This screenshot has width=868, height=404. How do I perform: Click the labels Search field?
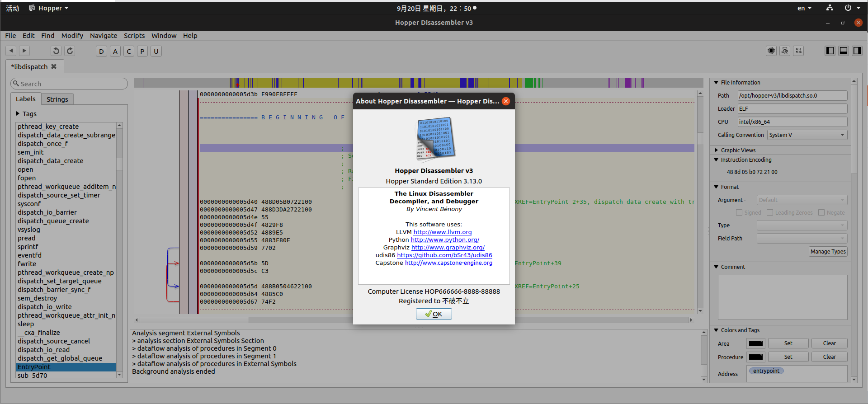coord(69,84)
